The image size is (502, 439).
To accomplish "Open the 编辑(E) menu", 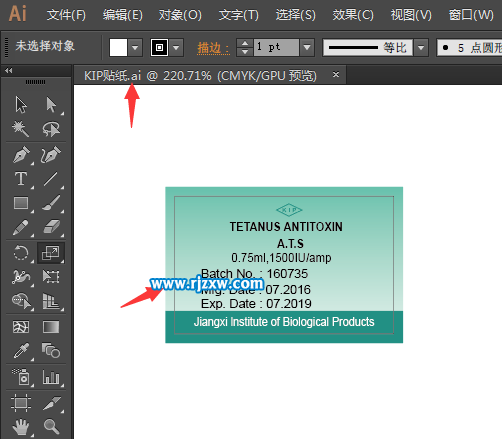I will click(x=123, y=15).
